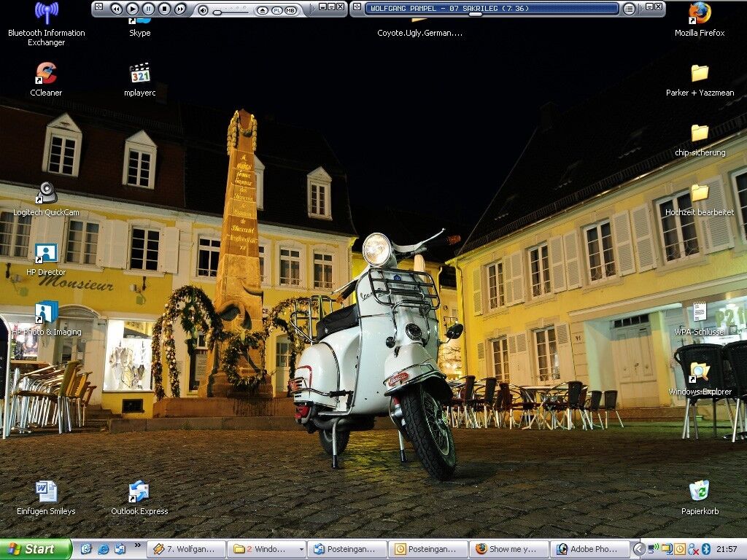Toggle the Winamp media library (MB) button

click(290, 10)
